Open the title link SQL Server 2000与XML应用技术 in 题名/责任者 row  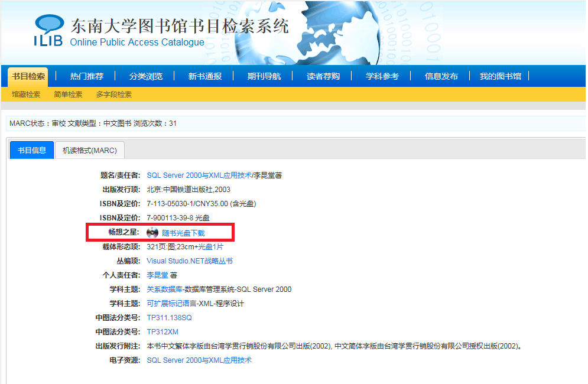click(199, 175)
